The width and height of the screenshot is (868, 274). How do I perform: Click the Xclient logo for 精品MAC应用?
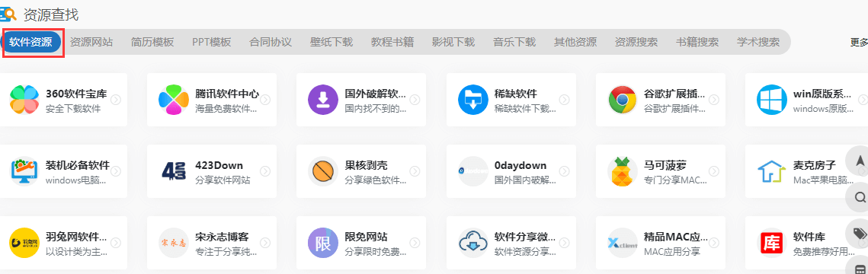point(622,243)
